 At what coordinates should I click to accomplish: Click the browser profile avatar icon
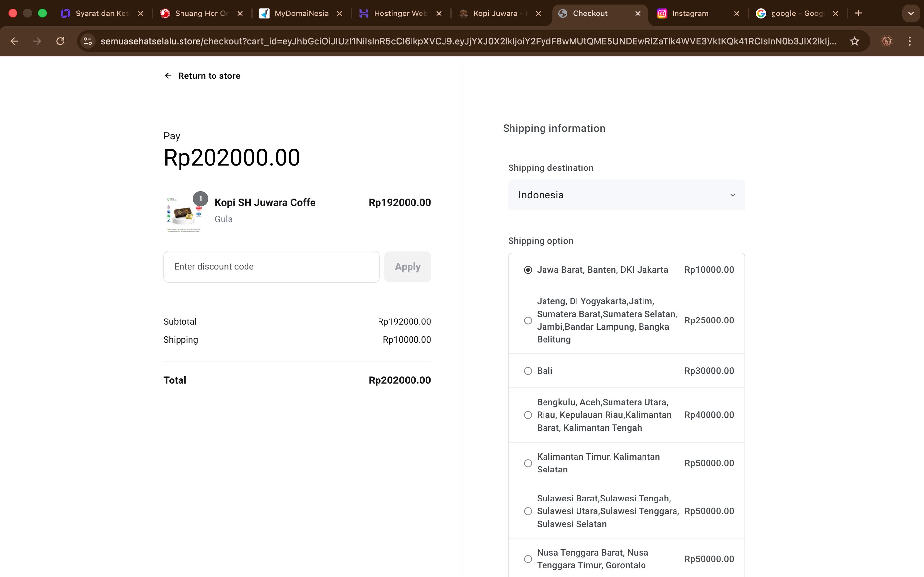(x=887, y=41)
